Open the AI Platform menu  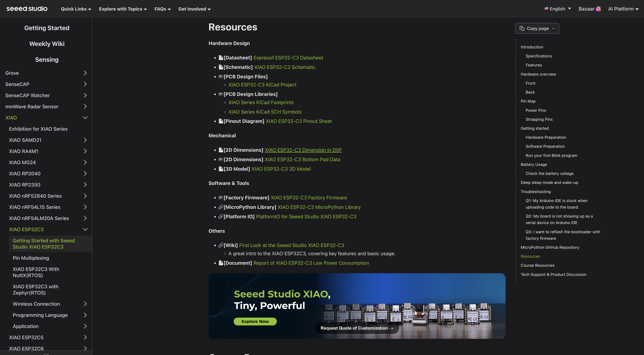click(x=623, y=9)
